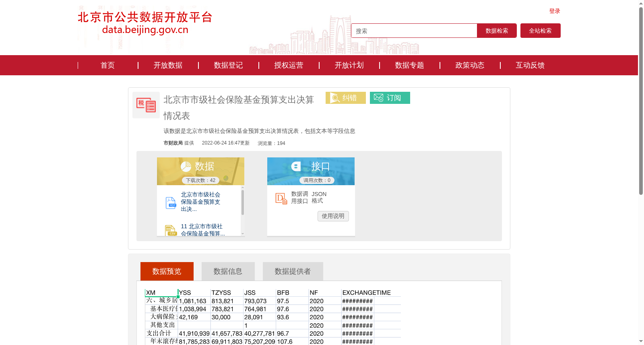Click the EXCHANGETIME column header
This screenshot has height=345, width=644.
367,293
